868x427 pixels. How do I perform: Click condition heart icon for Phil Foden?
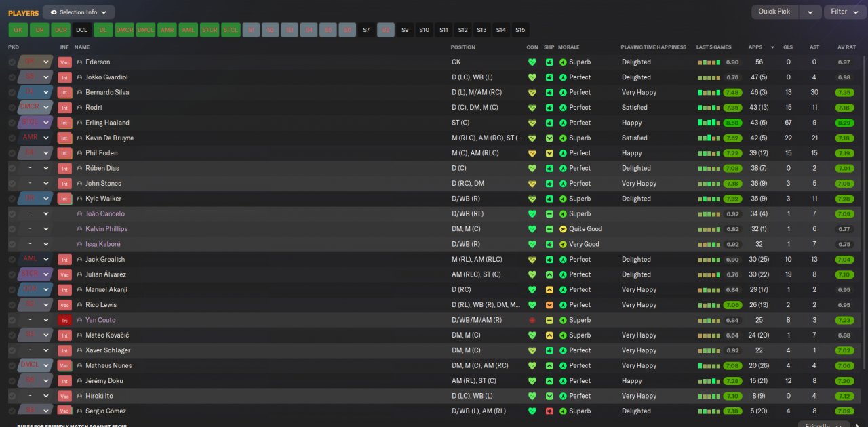(x=532, y=153)
